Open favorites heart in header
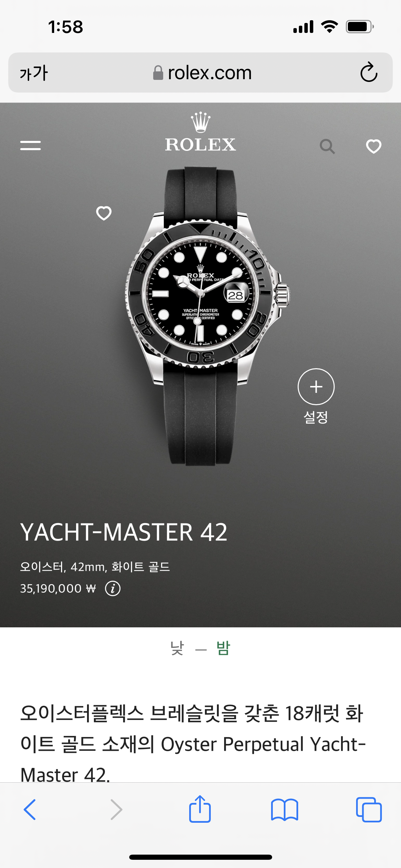Image resolution: width=401 pixels, height=868 pixels. 374,146
